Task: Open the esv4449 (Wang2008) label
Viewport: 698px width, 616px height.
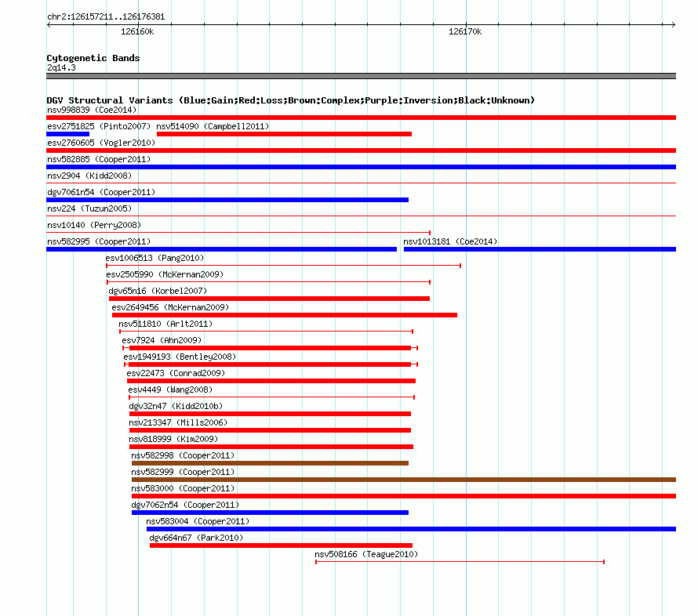Action: 170,390
